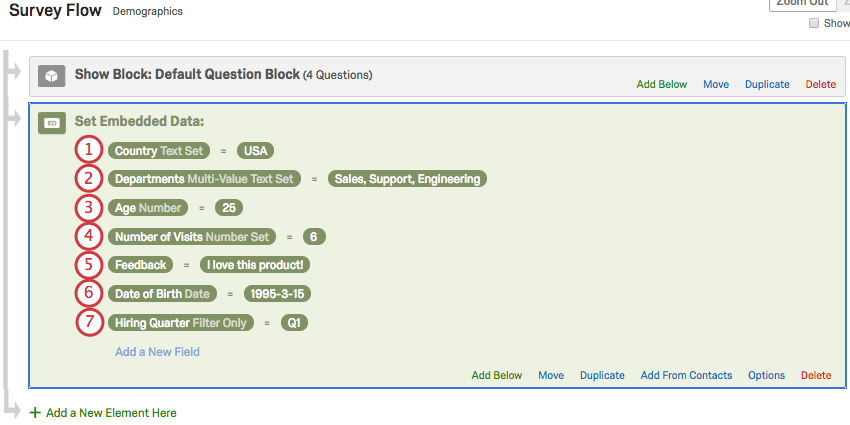Move the Show Block element
The height and width of the screenshot is (425, 850).
[716, 85]
